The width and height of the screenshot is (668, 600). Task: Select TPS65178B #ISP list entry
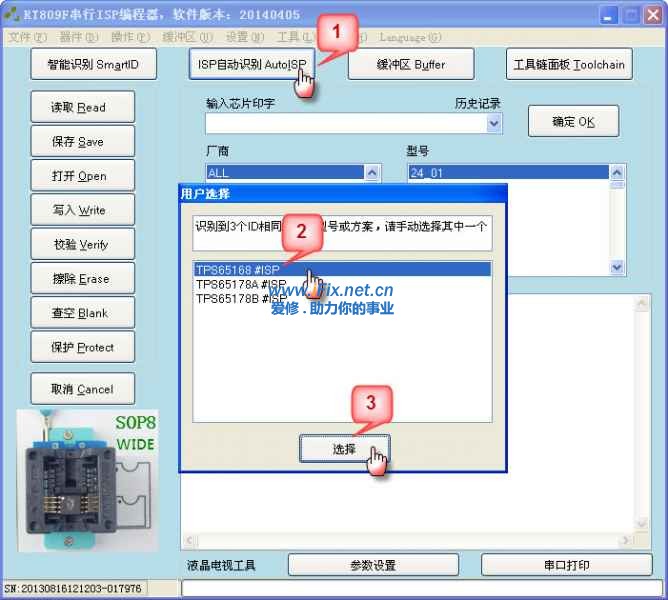pos(241,298)
